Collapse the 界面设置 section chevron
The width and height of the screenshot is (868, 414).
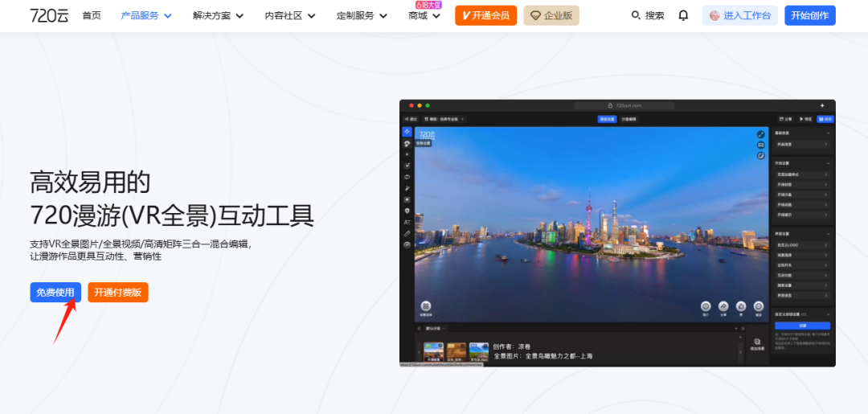(828, 234)
